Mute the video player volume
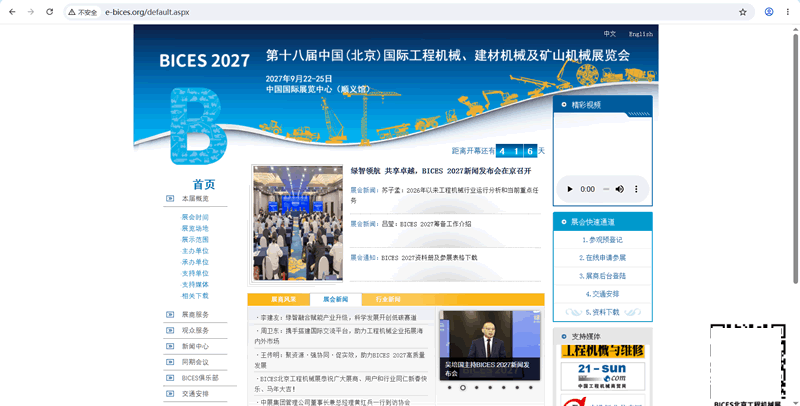 pyautogui.click(x=619, y=189)
